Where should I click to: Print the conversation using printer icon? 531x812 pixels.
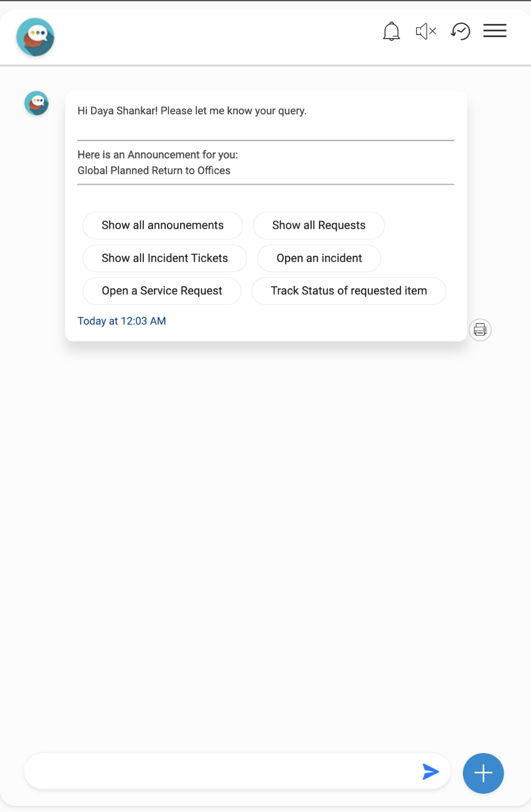pos(480,330)
